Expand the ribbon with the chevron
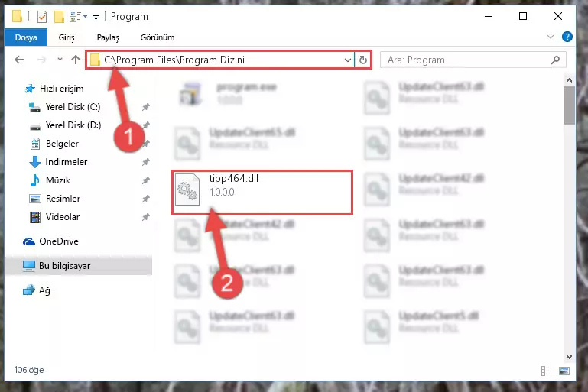Viewport: 588px width, 392px height. (550, 37)
